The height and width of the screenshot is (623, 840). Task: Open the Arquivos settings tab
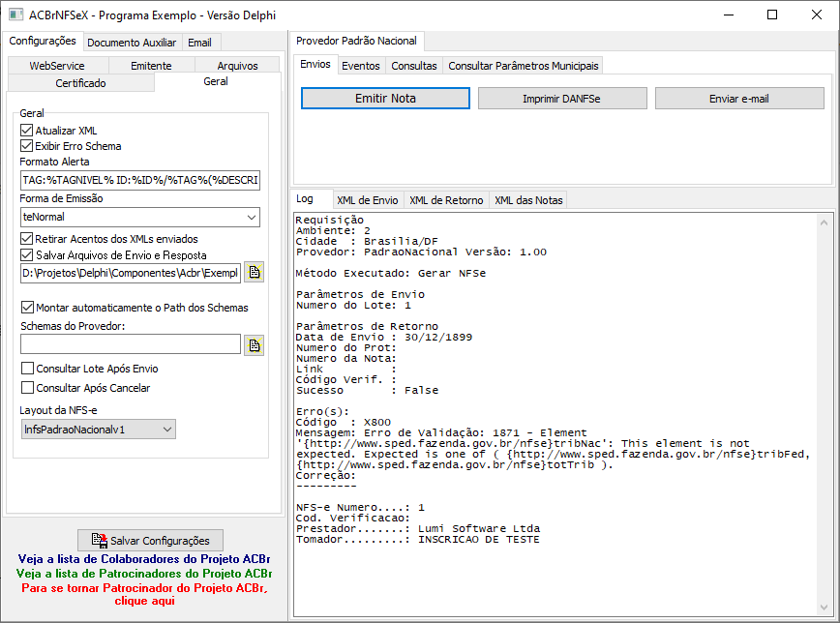(237, 66)
